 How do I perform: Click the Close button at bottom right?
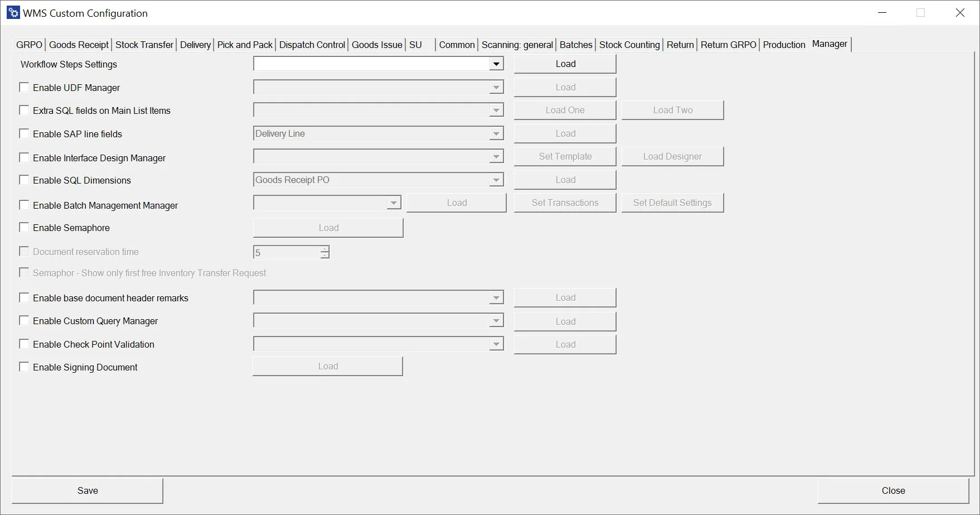pyautogui.click(x=893, y=490)
